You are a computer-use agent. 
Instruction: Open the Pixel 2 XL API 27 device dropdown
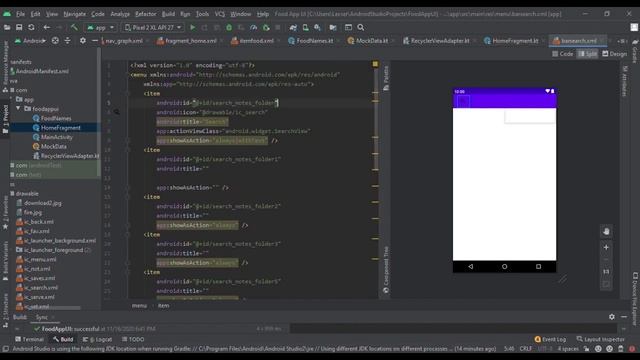(153, 27)
